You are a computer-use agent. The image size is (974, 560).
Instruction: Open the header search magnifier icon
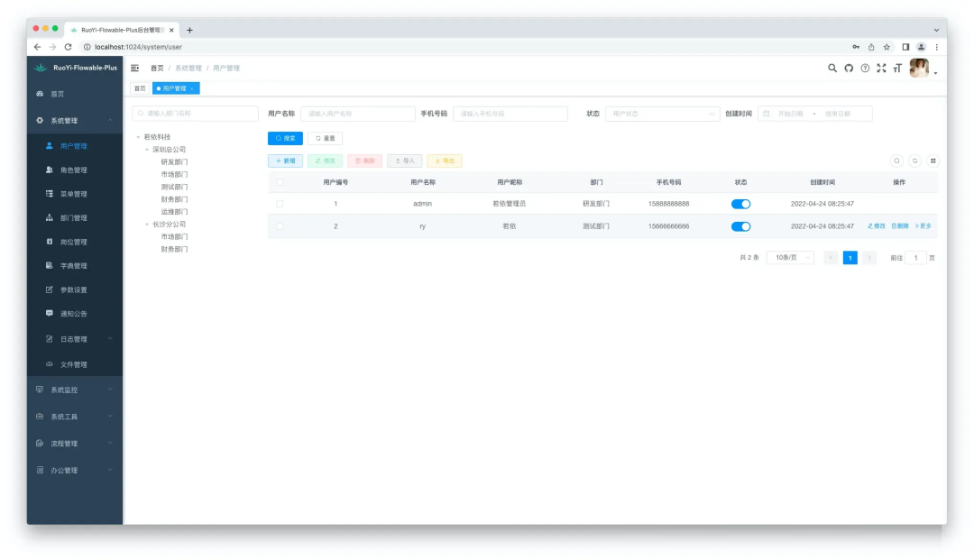pos(832,69)
